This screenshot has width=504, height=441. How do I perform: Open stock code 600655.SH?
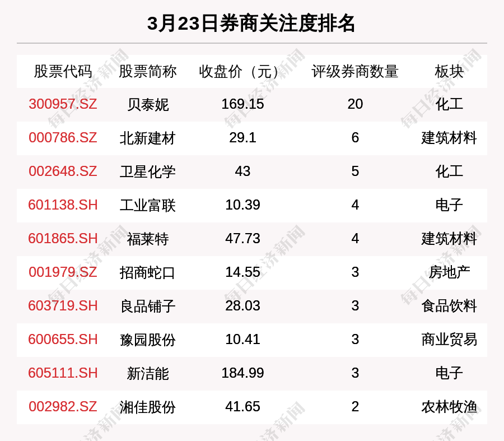tap(63, 340)
